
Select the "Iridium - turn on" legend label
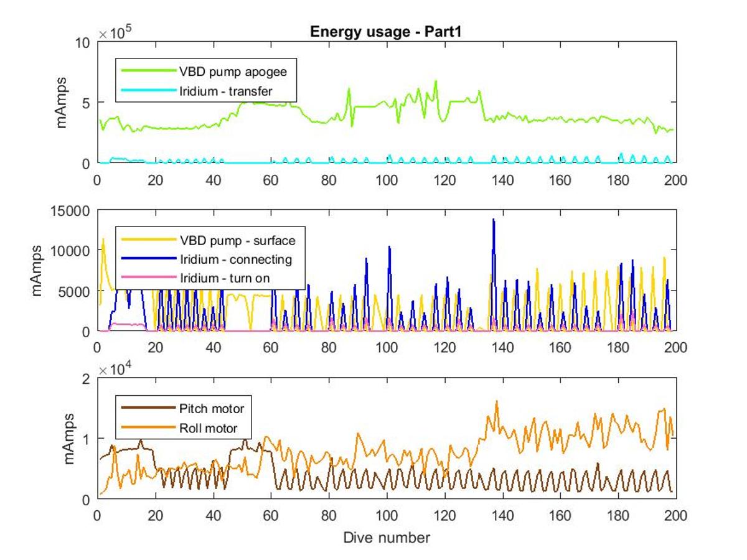[225, 278]
